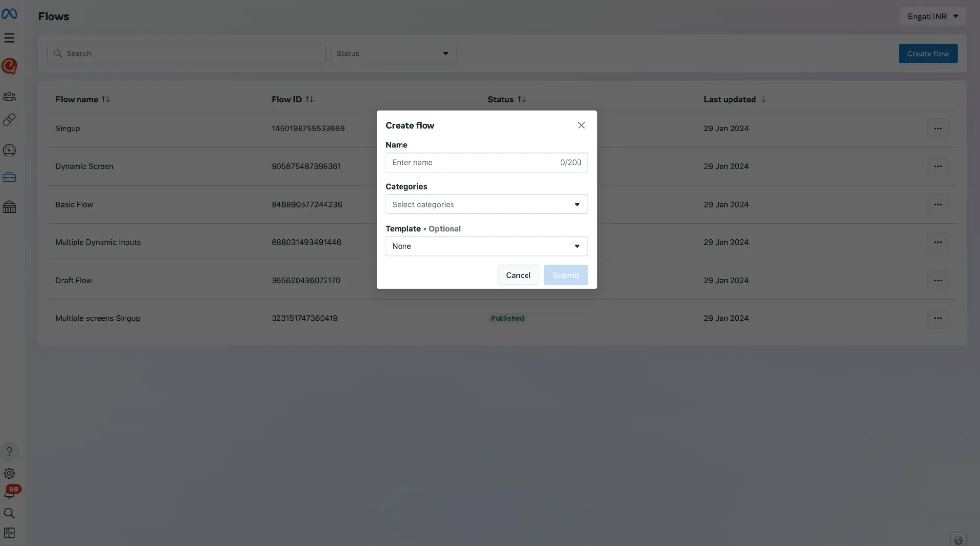The height and width of the screenshot is (546, 980).
Task: Open more options for Draft Flow row
Action: coord(938,280)
